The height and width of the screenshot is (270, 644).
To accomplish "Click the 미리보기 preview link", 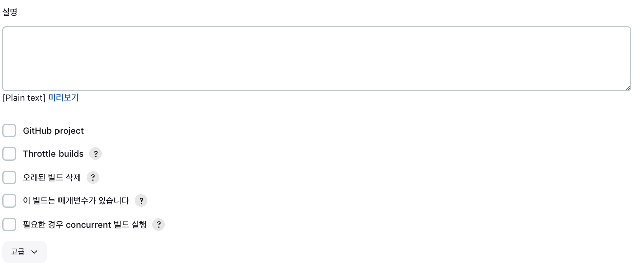I will pos(64,98).
